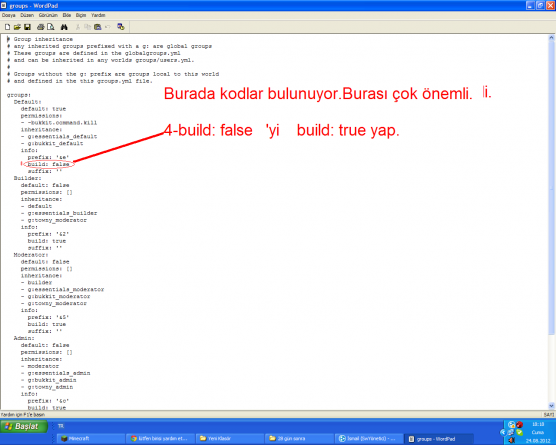Image resolution: width=556 pixels, height=445 pixels.
Task: Click the '- g:essentials_moderator' line
Action: tap(62, 289)
